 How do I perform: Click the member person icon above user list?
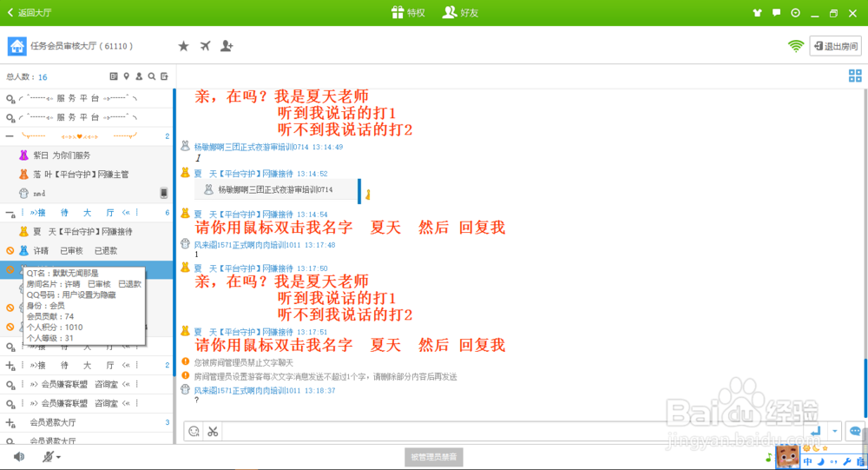[139, 76]
